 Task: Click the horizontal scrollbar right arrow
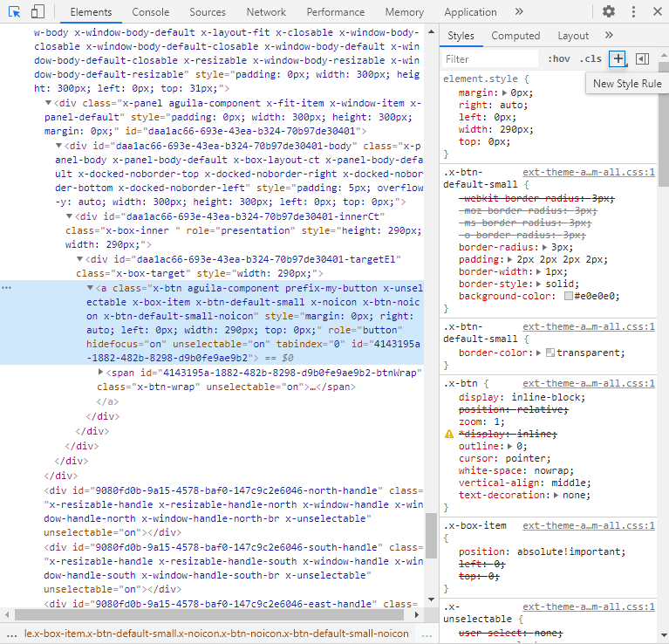point(417,615)
